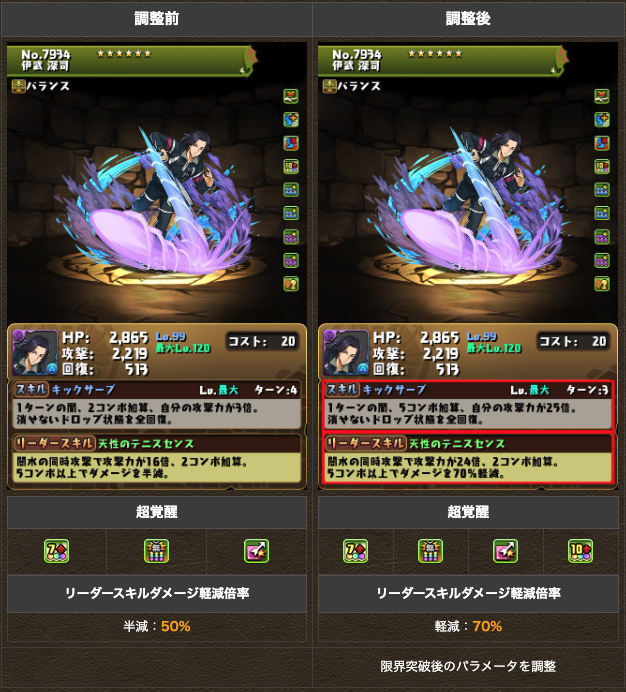This screenshot has height=692, width=626.
Task: Open the 調整前 header tab
Action: 157,19
